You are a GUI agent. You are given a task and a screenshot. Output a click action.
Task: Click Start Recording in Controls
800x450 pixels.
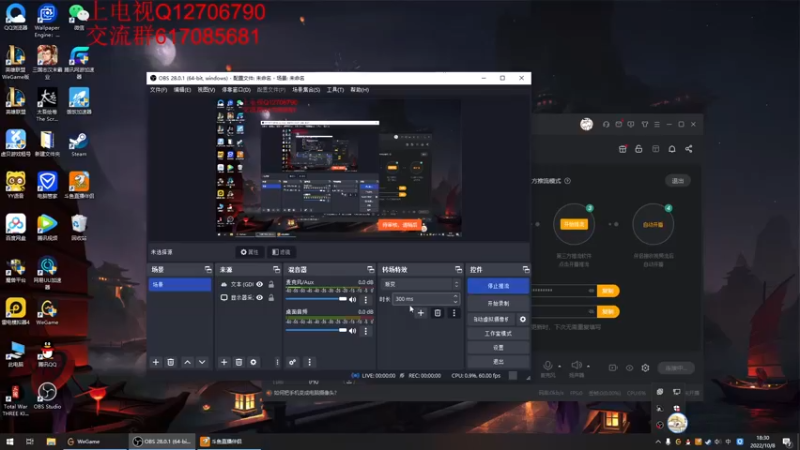[498, 304]
